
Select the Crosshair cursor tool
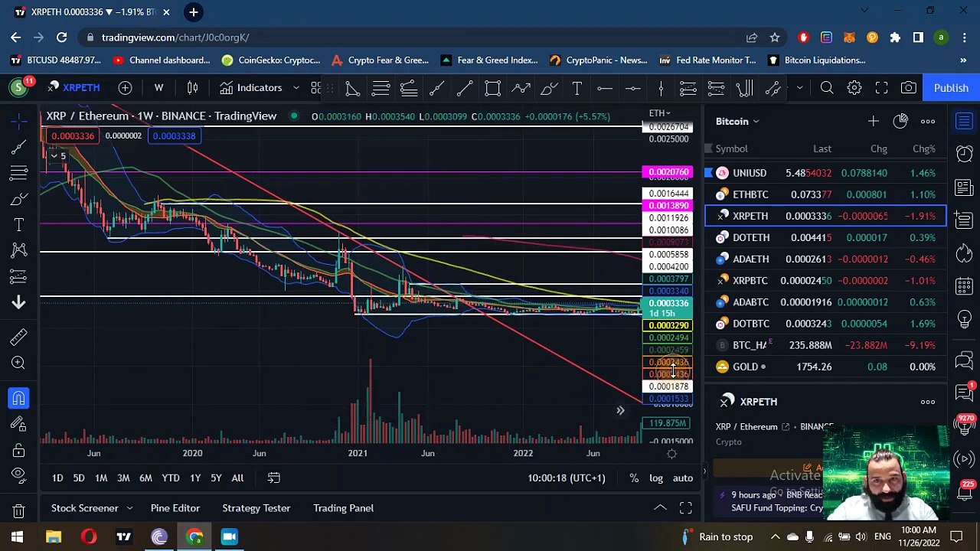(18, 120)
